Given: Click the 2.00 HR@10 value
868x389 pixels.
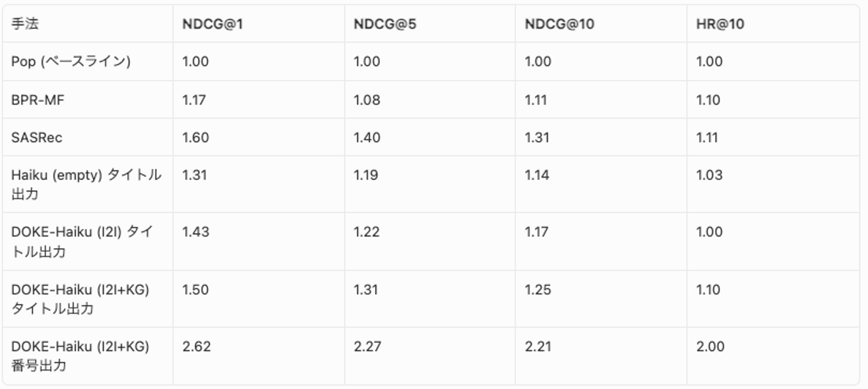Looking at the screenshot, I should (x=709, y=346).
